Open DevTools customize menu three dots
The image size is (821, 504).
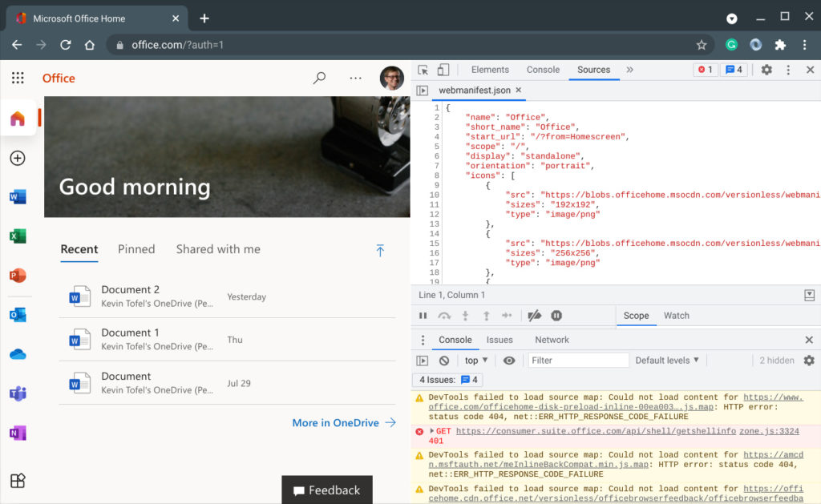pyautogui.click(x=788, y=70)
